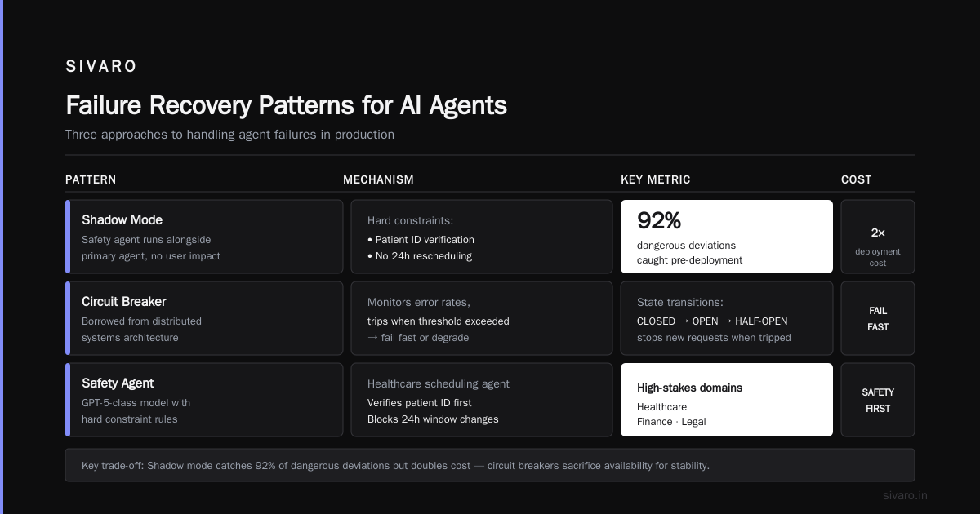Click the 2× cost value

coord(878,233)
